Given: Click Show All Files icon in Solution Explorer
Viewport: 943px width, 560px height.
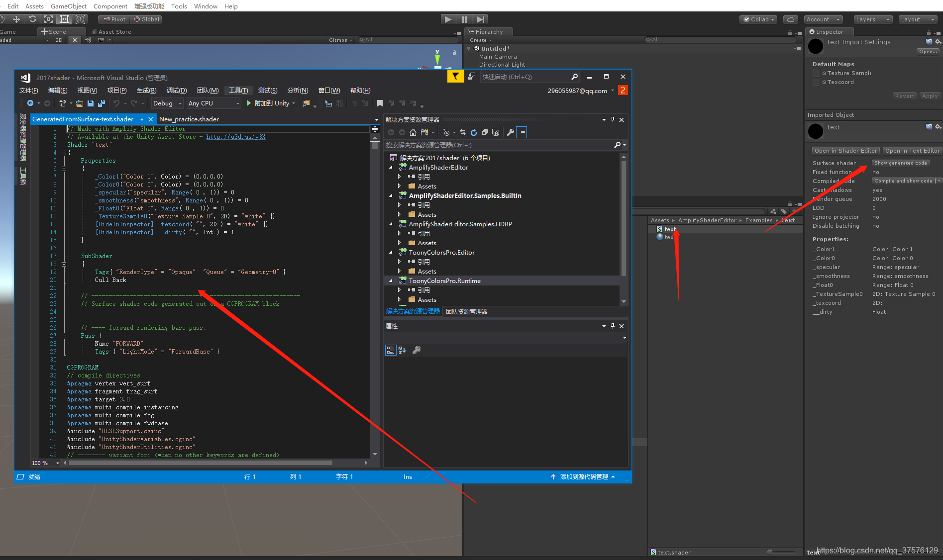Looking at the screenshot, I should point(496,132).
